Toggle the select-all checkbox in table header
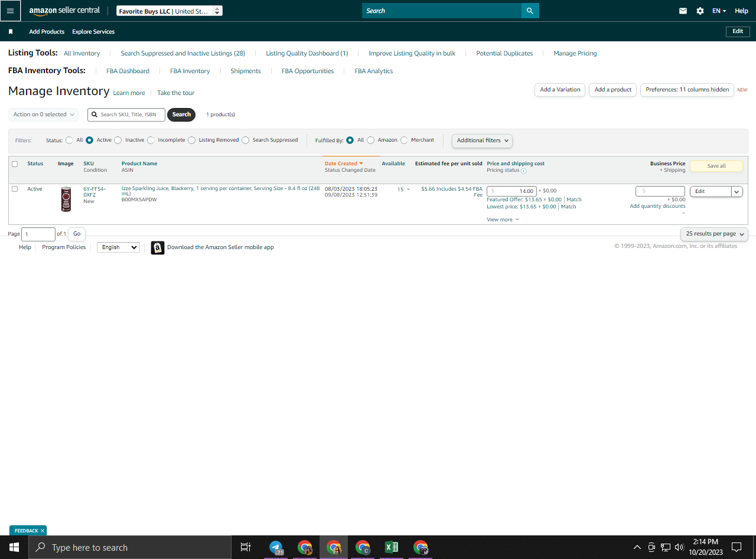Screen dimensions: 756x559 pos(15,164)
